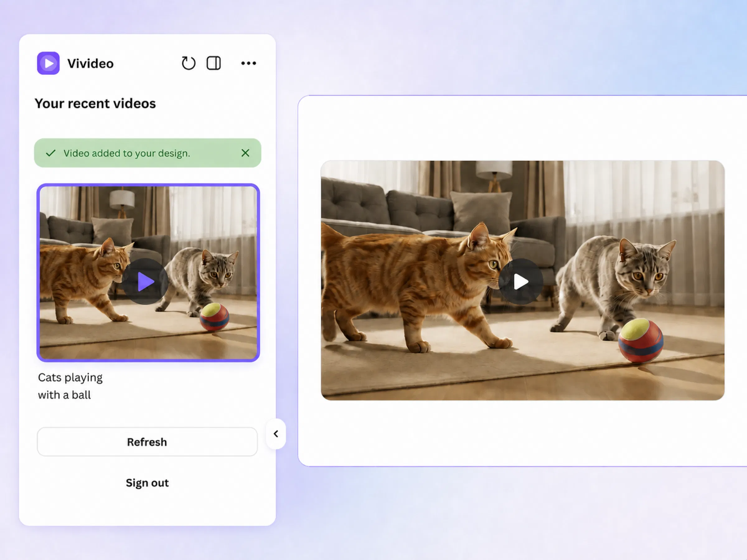Play the cats video thumbnail in the panel
The image size is (747, 560).
tap(145, 282)
